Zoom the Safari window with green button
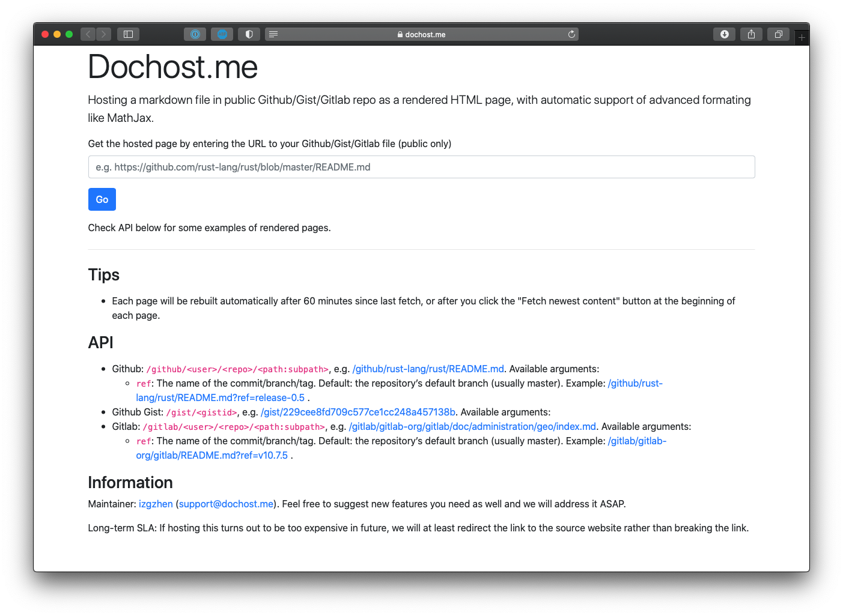Screen dimensions: 843x616 pyautogui.click(x=69, y=34)
